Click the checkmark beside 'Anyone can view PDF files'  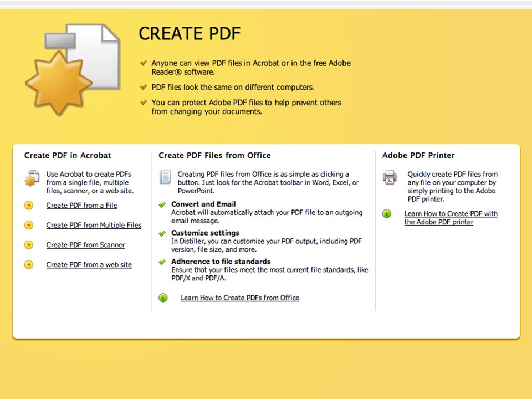click(x=144, y=63)
